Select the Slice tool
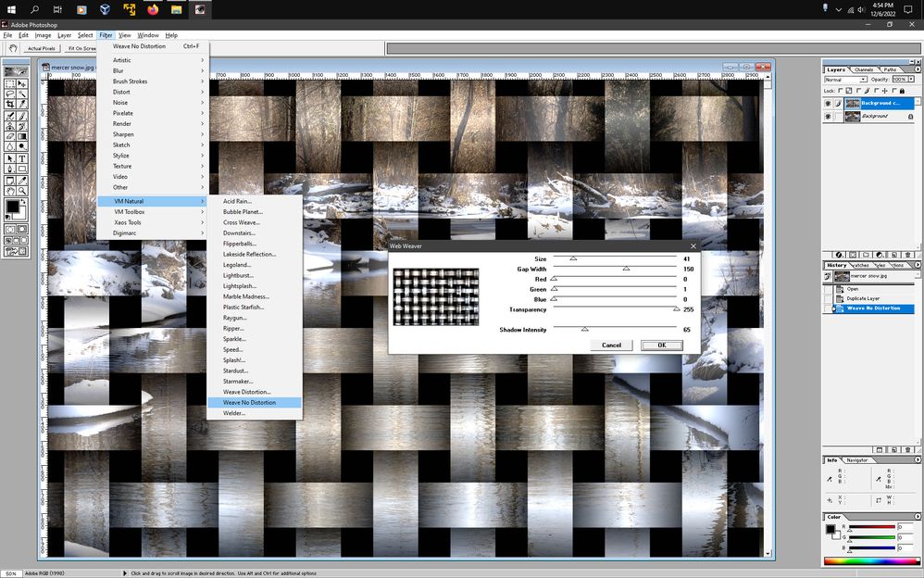The image size is (924, 578). (x=22, y=105)
